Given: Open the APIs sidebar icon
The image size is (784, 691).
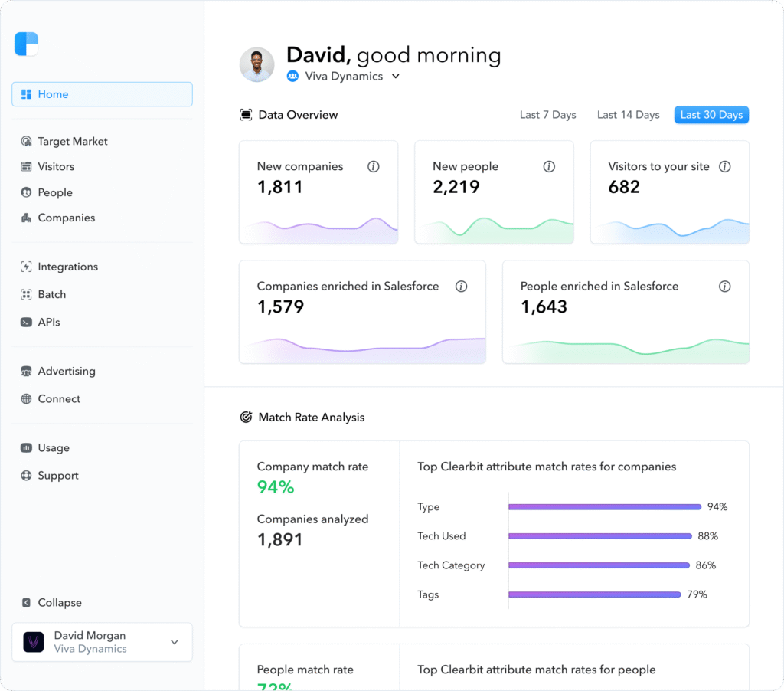Looking at the screenshot, I should click(25, 322).
